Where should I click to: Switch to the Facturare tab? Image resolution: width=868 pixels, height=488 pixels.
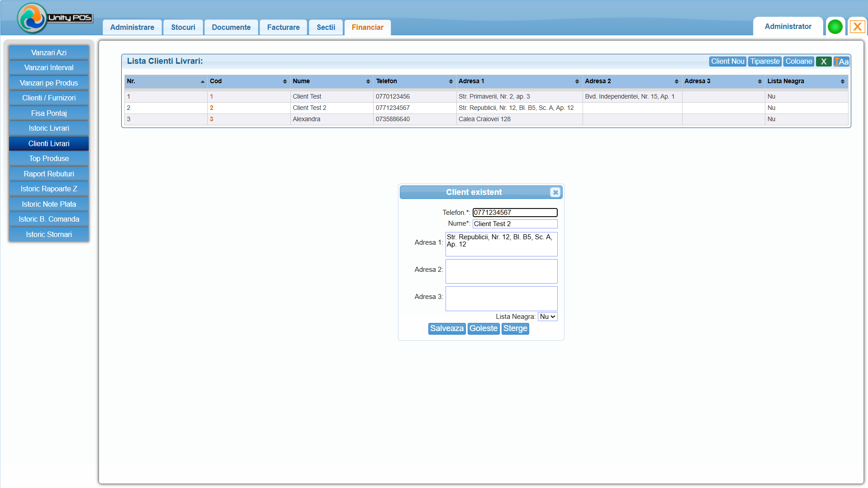click(283, 27)
